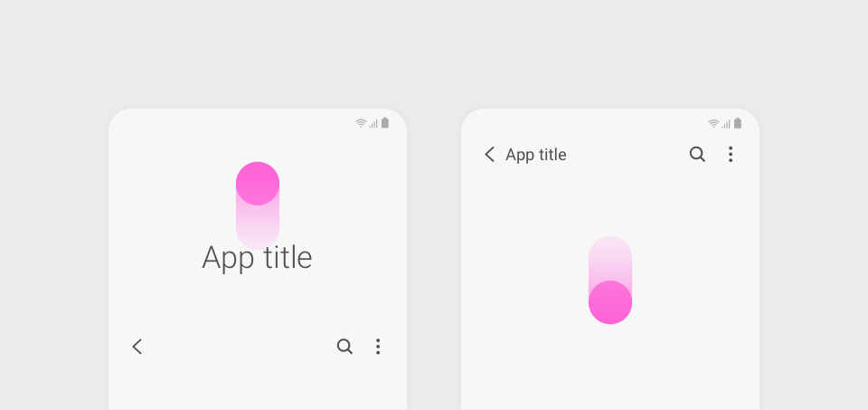
Task: Click the solid pink circle in the collapsed-header phone
Action: point(610,302)
